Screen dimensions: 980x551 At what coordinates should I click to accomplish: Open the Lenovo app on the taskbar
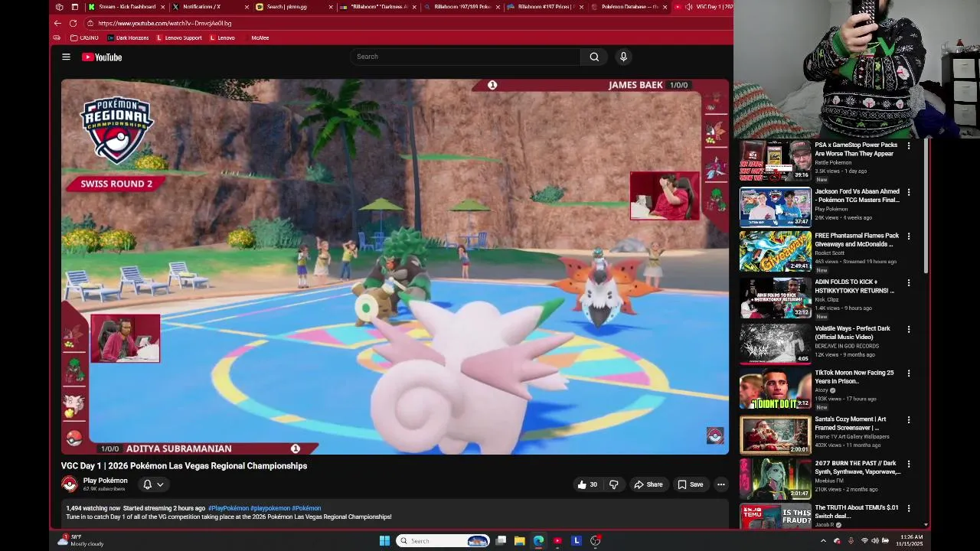(x=577, y=541)
